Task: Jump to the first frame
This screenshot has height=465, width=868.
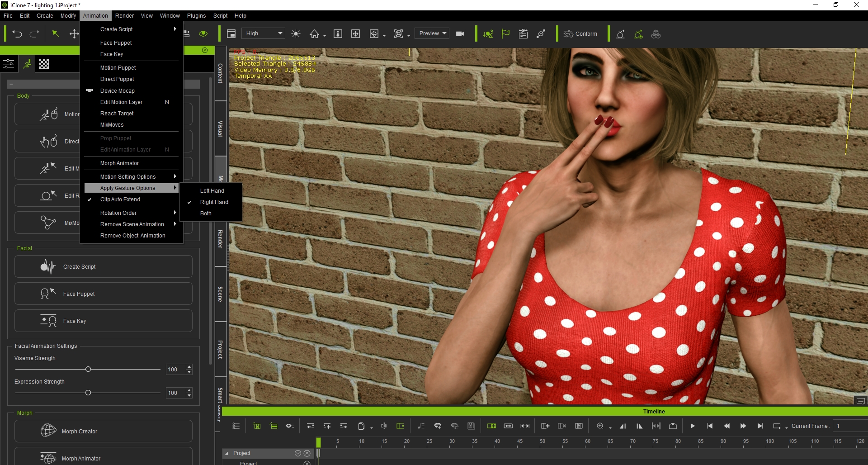Action: pos(710,426)
